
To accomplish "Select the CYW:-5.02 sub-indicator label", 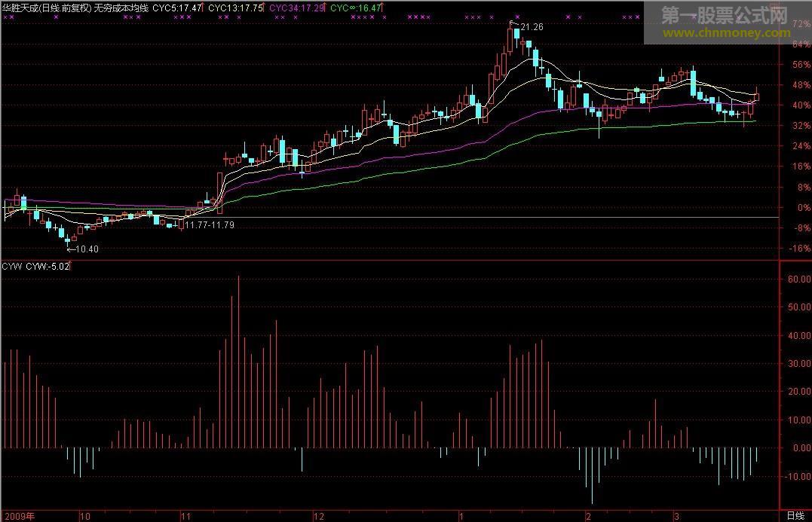I will coord(47,267).
